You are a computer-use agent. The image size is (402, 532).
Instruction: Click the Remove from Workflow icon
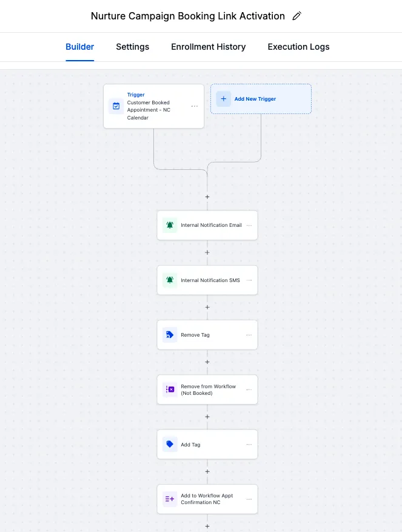click(170, 389)
